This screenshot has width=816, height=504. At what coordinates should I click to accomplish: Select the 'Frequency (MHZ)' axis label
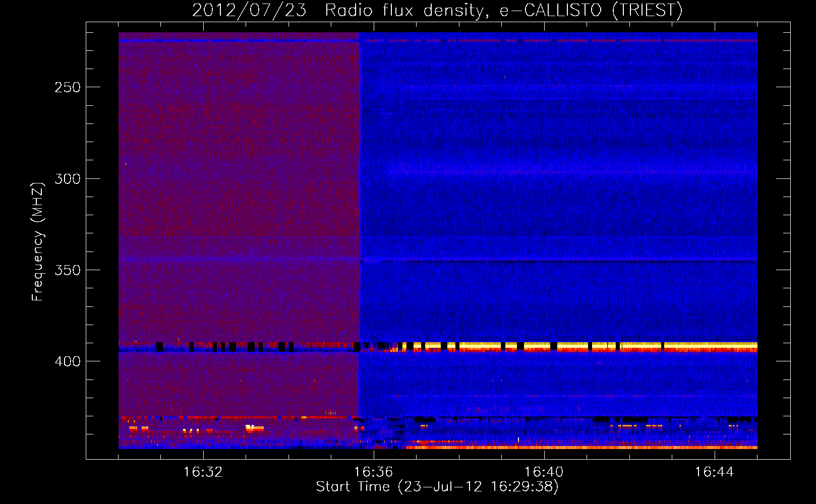(x=38, y=242)
